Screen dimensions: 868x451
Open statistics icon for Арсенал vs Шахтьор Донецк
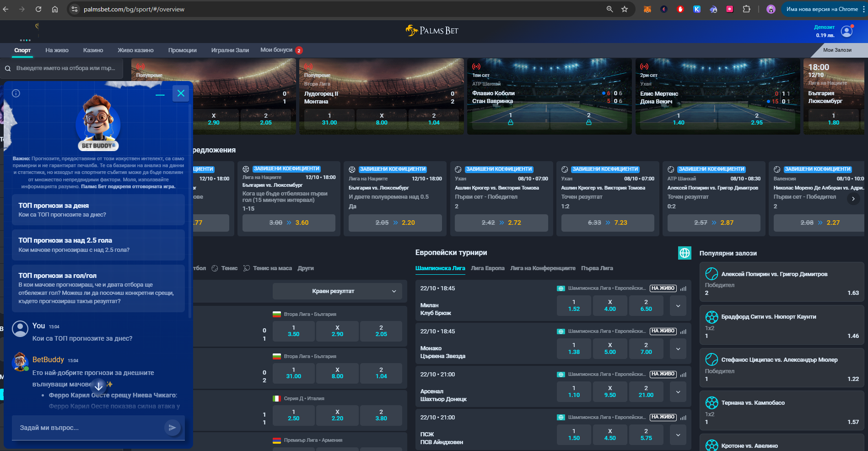pos(683,375)
